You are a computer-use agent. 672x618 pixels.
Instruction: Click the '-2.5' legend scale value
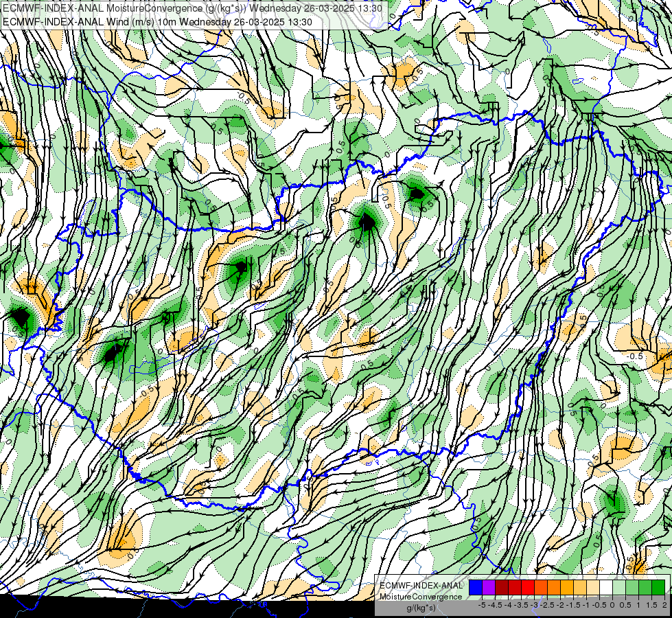[547, 605]
